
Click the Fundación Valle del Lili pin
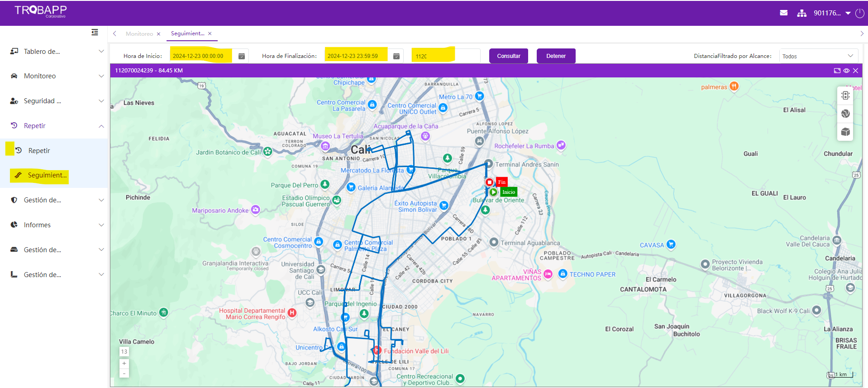pos(377,350)
